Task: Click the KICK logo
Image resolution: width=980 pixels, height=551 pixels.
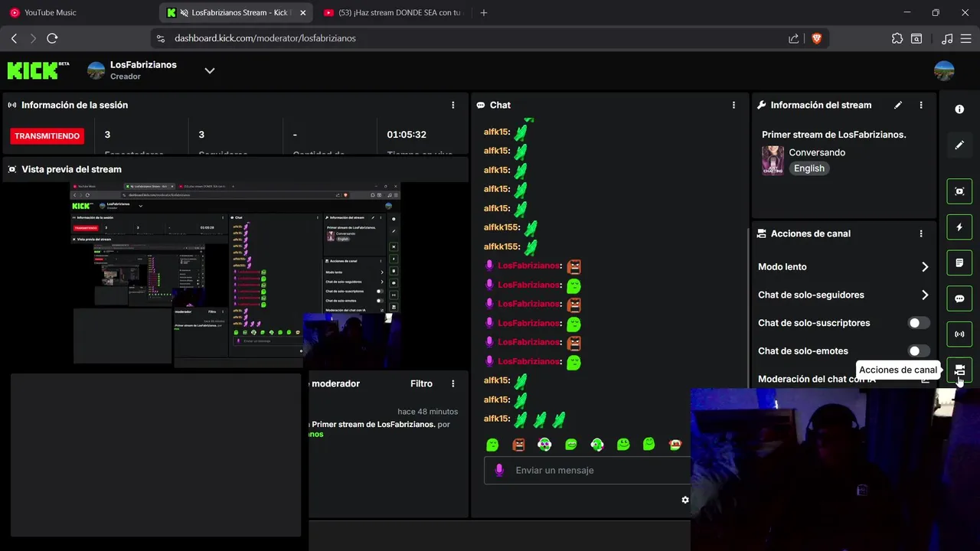Action: pos(38,70)
